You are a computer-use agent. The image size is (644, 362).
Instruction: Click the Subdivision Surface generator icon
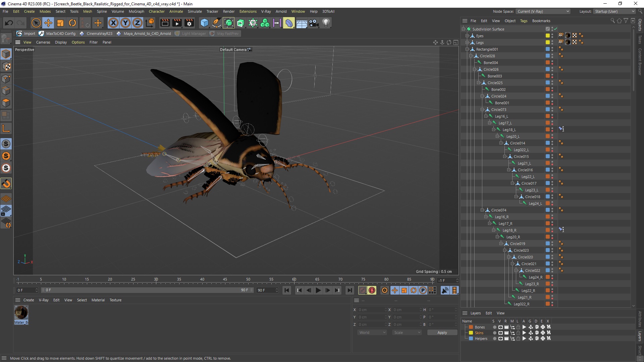[229, 23]
